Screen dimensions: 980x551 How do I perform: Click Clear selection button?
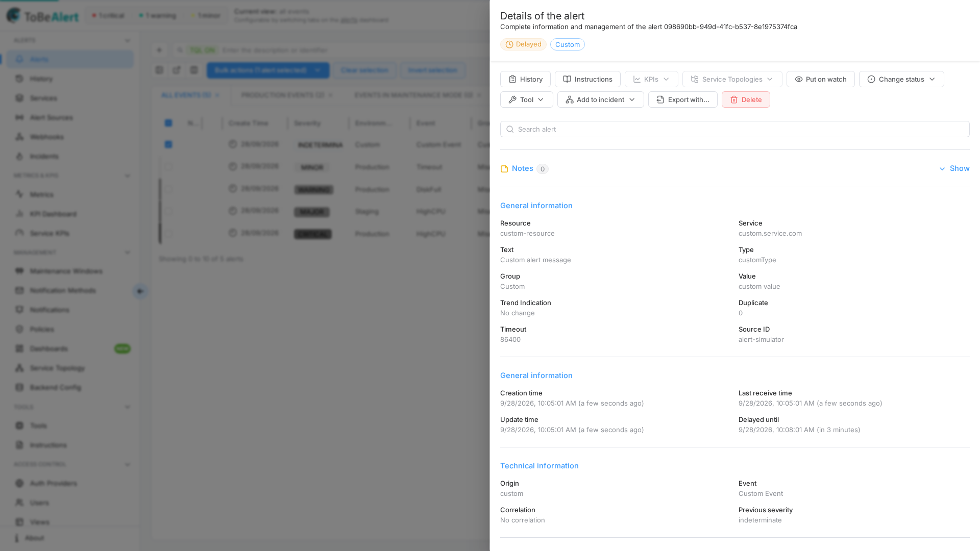point(364,70)
